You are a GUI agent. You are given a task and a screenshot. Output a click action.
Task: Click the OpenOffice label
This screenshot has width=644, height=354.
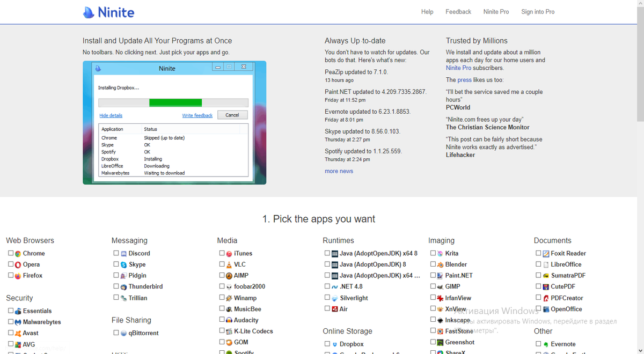tap(566, 309)
